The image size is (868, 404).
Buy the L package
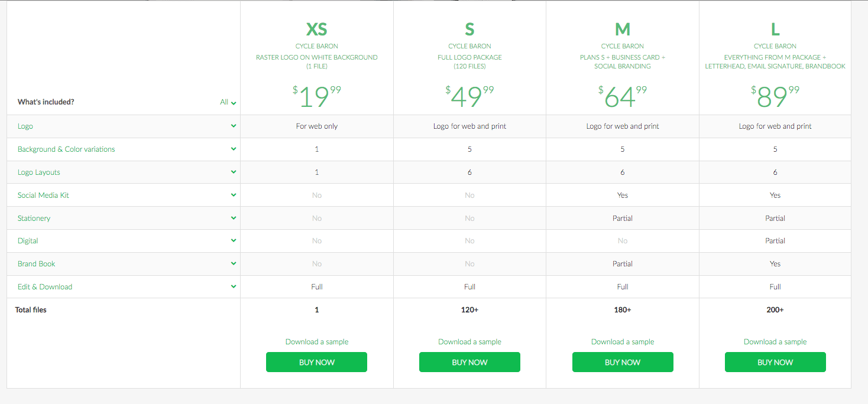coord(775,362)
